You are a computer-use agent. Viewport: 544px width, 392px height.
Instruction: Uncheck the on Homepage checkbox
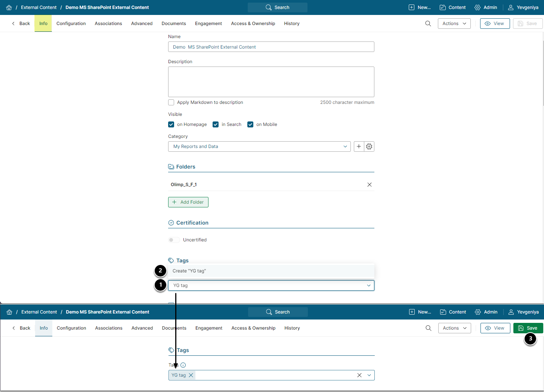(171, 124)
